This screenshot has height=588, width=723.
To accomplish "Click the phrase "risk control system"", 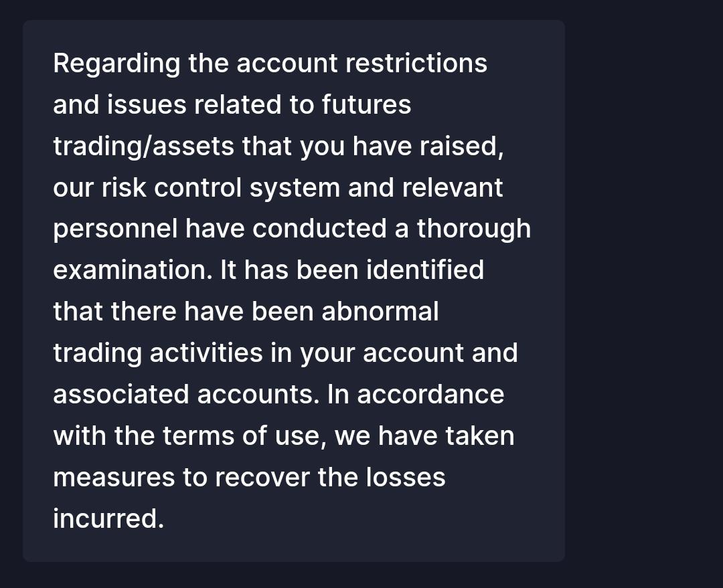I will [221, 188].
